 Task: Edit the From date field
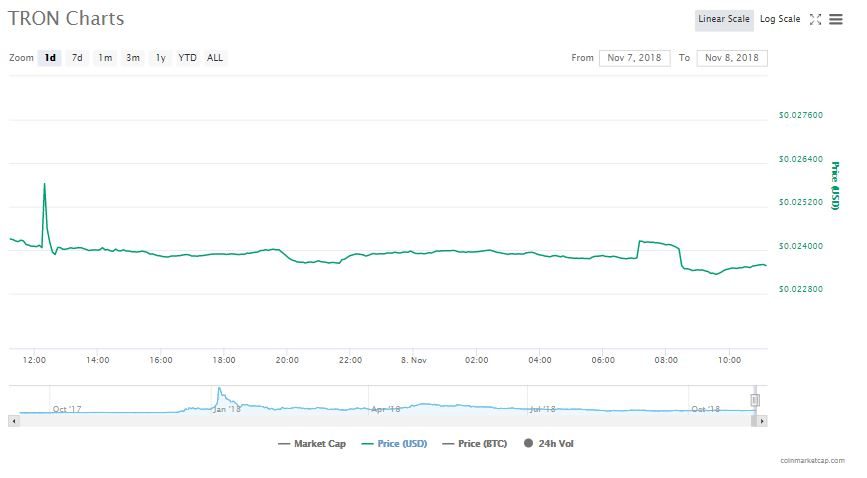click(x=634, y=58)
